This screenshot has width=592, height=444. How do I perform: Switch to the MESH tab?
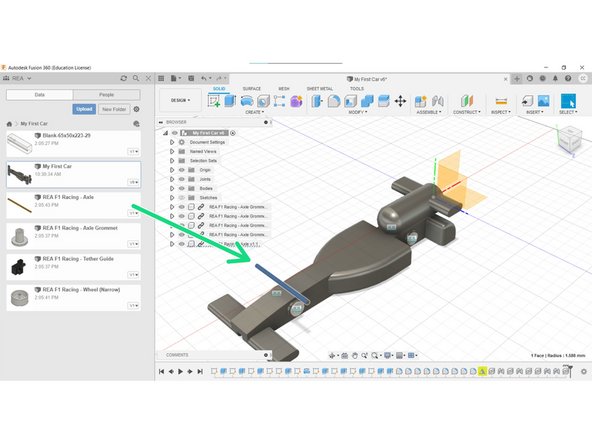pyautogui.click(x=284, y=89)
